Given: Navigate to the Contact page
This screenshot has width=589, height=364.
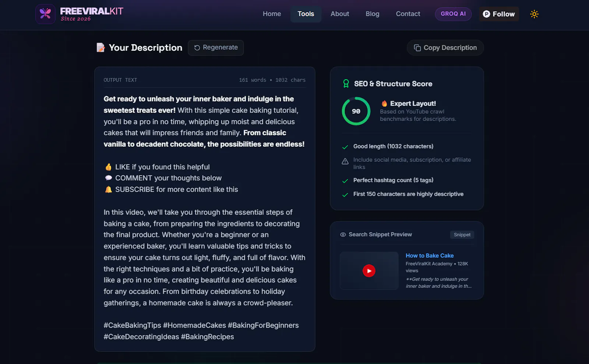Looking at the screenshot, I should [408, 14].
